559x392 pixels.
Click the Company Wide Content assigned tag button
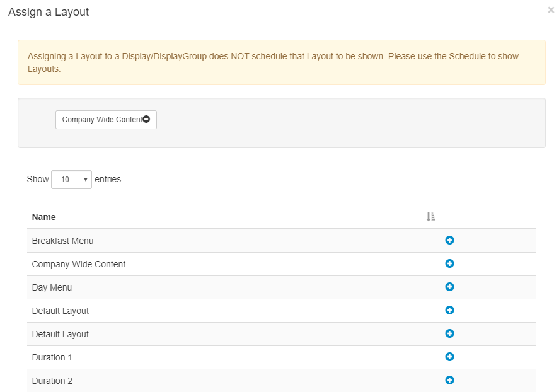pos(101,120)
